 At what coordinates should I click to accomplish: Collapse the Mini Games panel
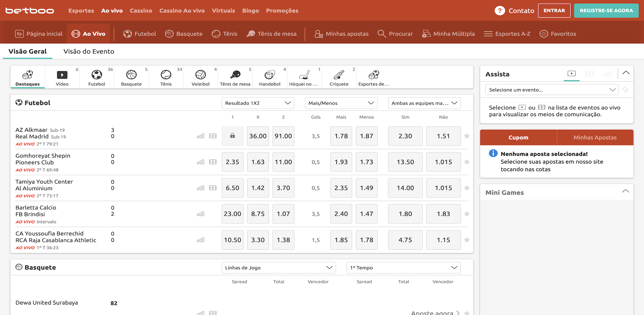(625, 191)
